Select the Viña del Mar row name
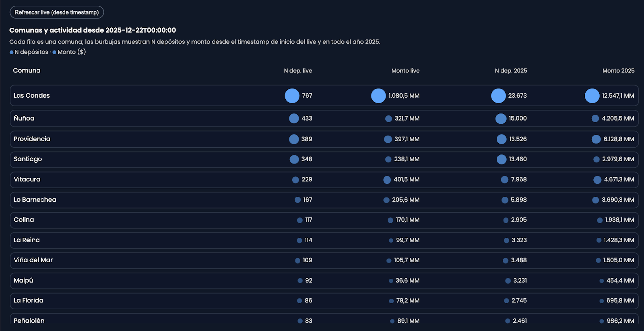644x331 pixels. [33, 260]
